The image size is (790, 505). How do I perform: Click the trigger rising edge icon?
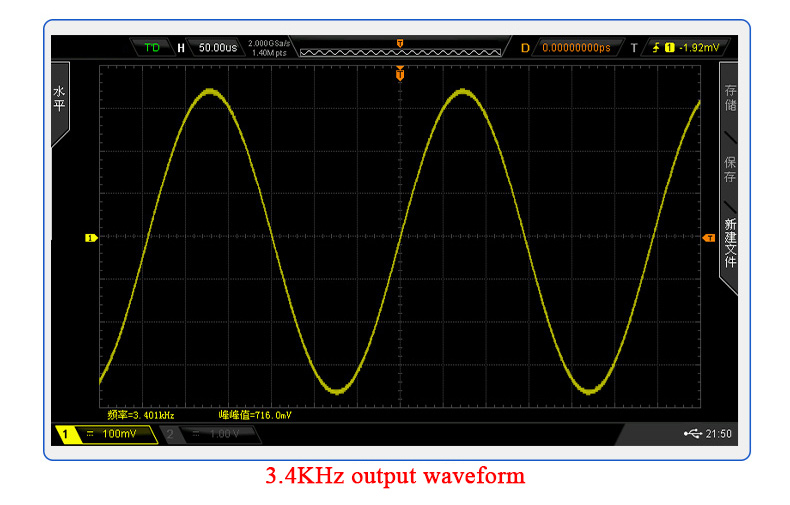click(656, 47)
